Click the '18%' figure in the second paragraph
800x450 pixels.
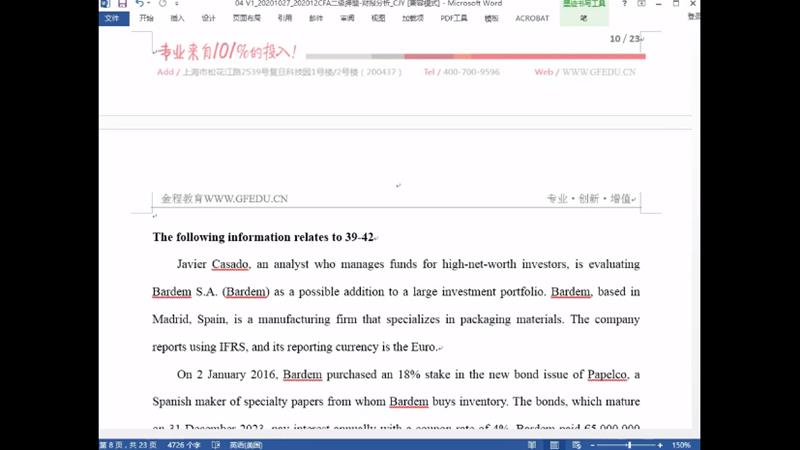point(409,374)
